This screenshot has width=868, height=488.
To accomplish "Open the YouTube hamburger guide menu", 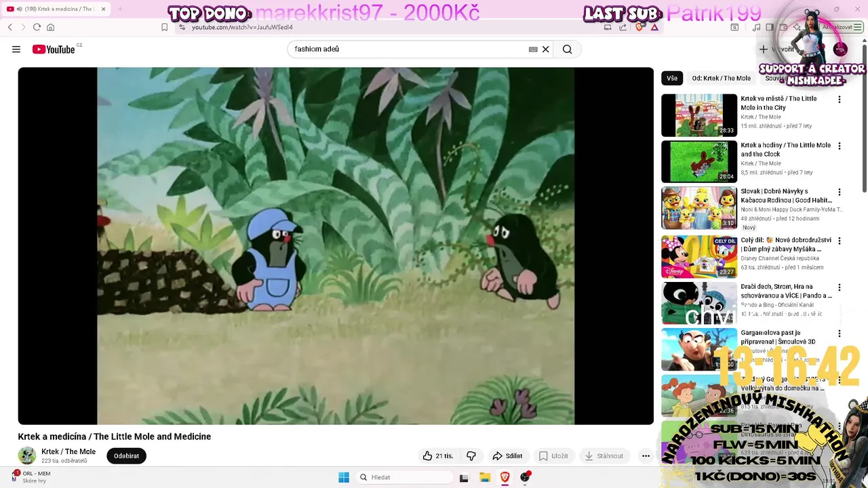I will 16,49.
